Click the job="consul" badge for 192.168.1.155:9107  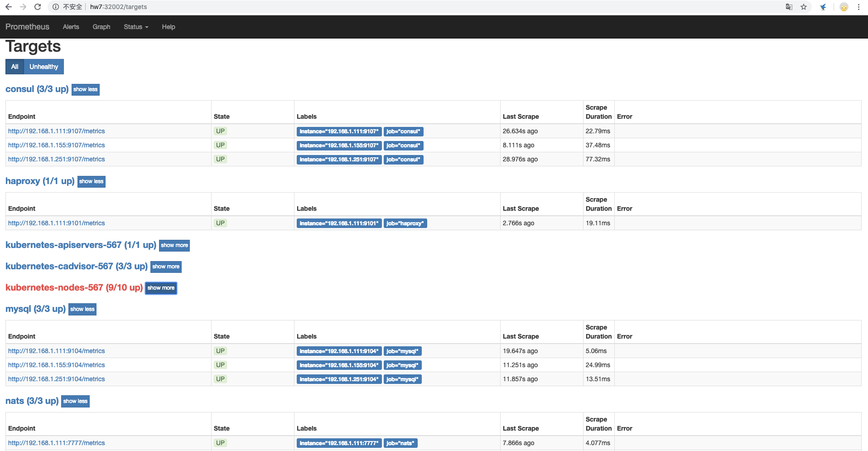tap(403, 145)
